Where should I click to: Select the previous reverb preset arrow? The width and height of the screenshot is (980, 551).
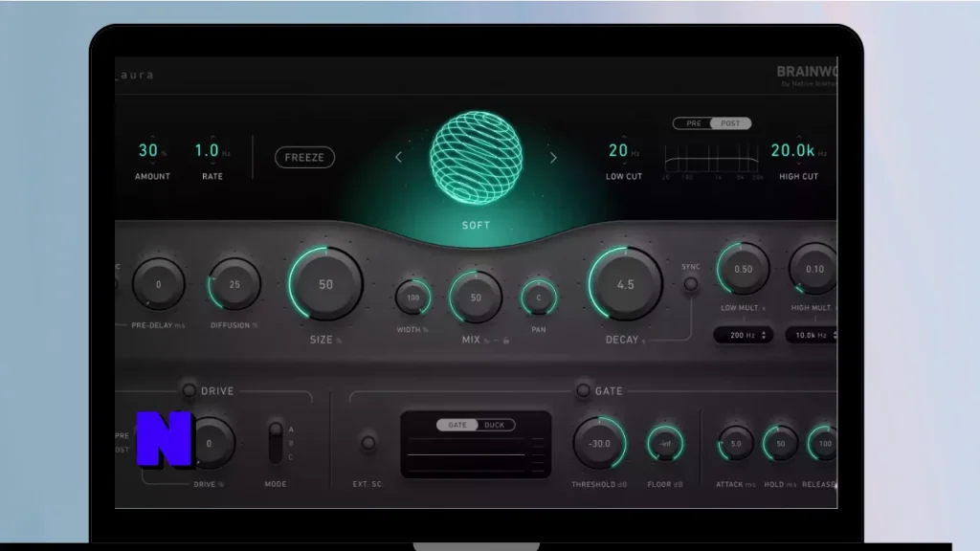[399, 158]
